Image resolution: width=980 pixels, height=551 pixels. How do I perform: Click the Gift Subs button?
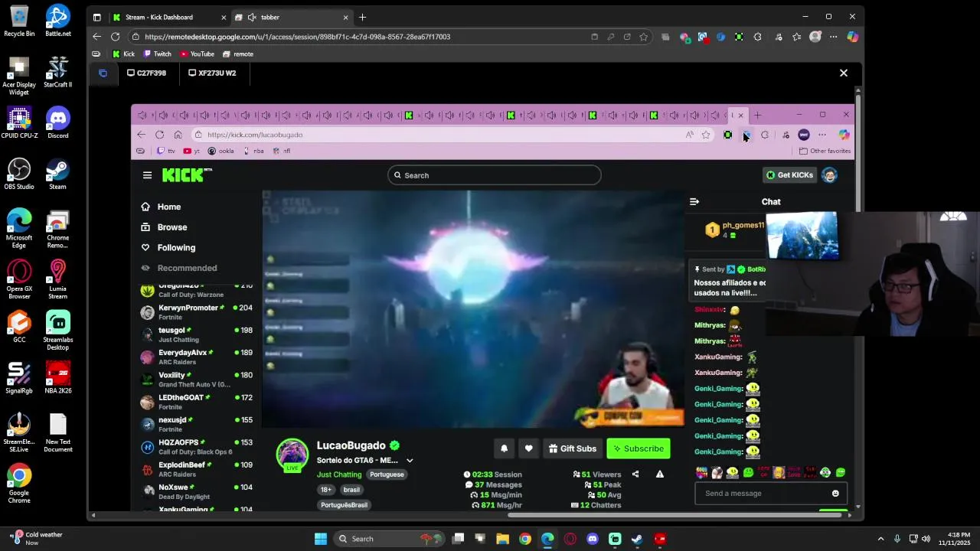(573, 448)
